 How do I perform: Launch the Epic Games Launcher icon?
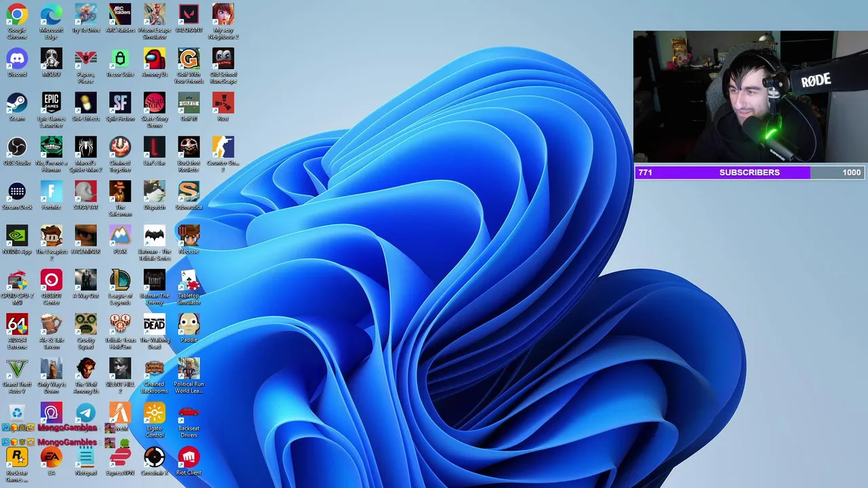[52, 103]
